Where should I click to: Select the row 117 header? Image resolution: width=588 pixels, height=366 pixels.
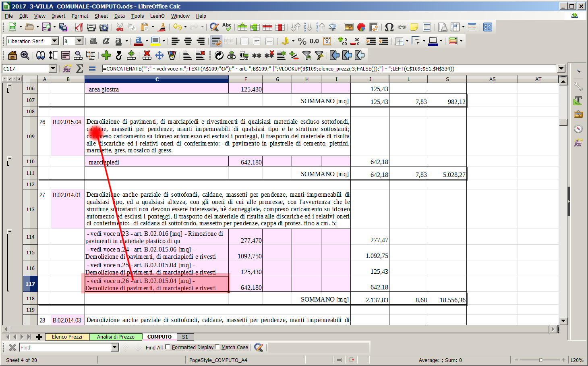click(30, 284)
